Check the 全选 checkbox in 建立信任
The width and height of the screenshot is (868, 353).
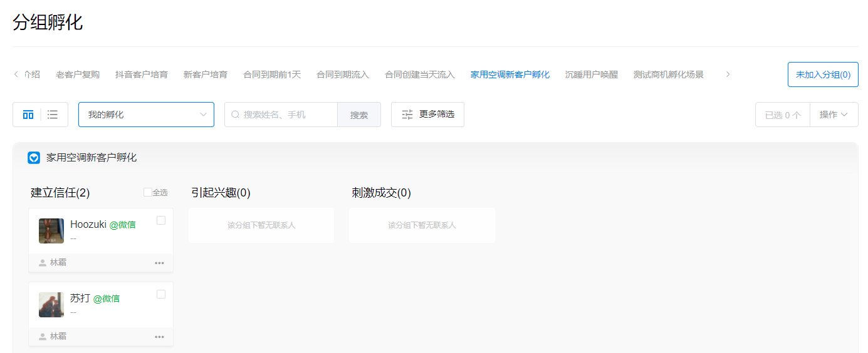tap(147, 192)
